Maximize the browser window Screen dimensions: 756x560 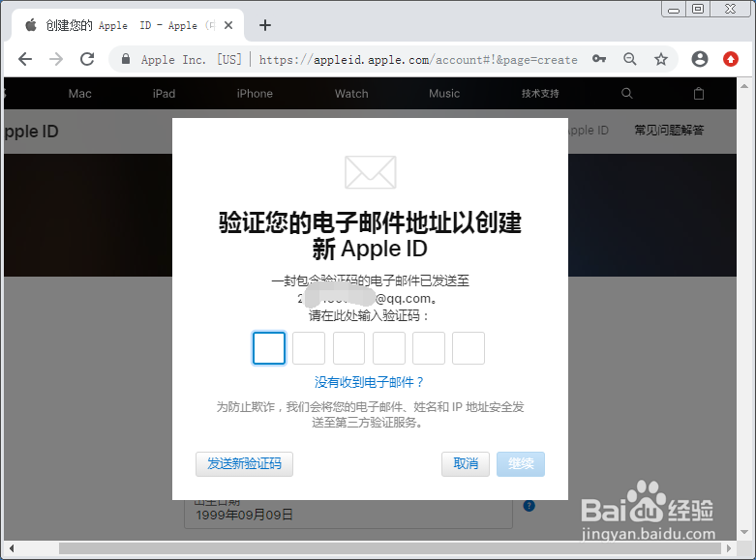point(698,9)
